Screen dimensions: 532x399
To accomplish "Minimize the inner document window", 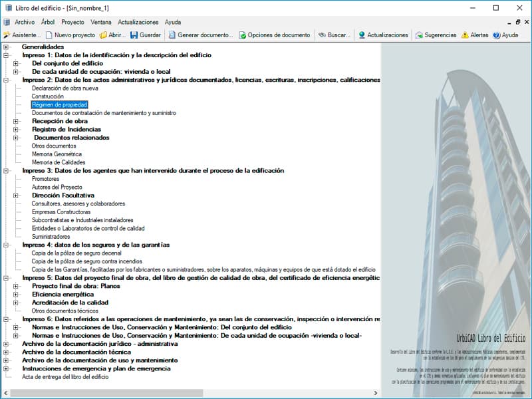I will tap(509, 23).
